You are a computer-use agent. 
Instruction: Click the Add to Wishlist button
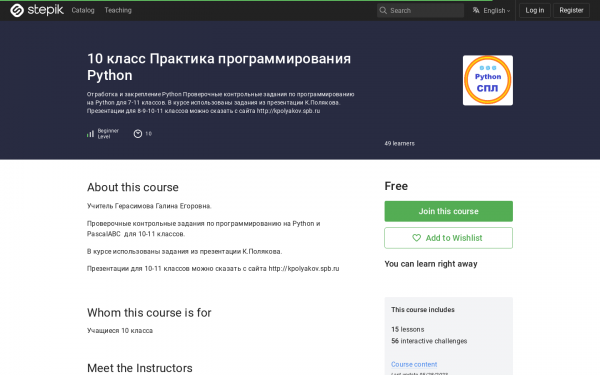tap(448, 238)
